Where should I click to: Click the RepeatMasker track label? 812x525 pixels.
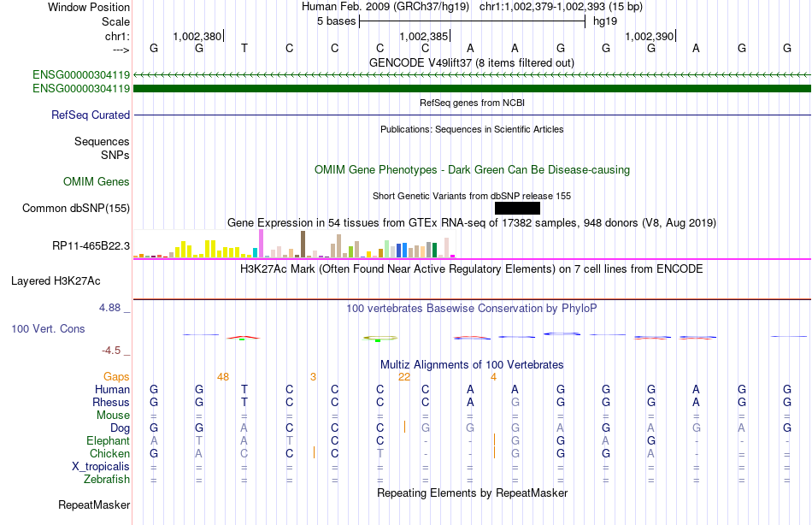tap(94, 504)
